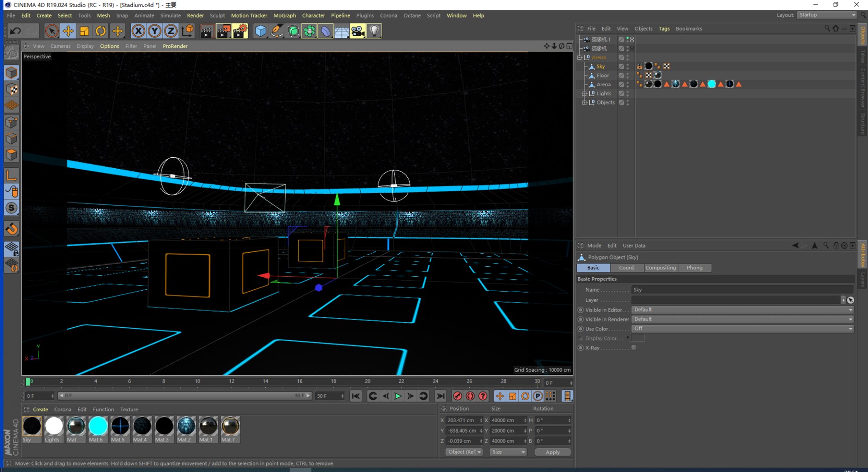Select the Move tool
868x472 pixels.
click(x=68, y=31)
